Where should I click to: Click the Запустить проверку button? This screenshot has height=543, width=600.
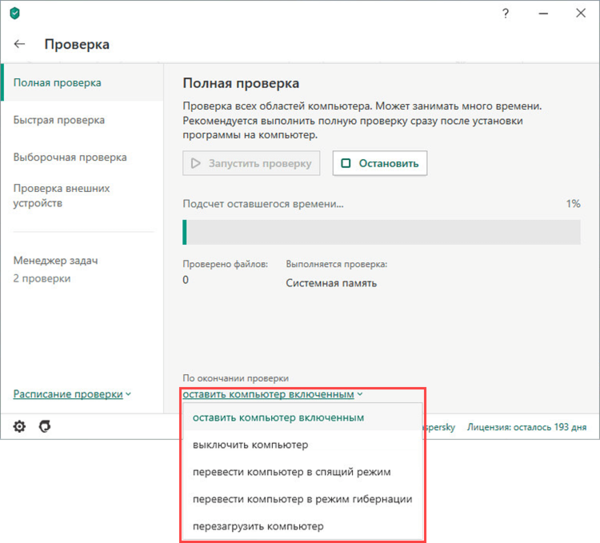[251, 163]
